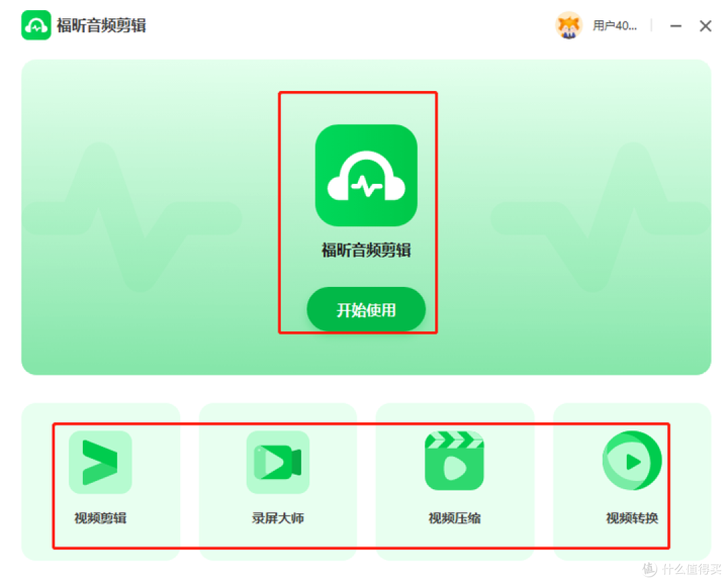
Task: Click 福昕音频剪辑 caption under the large icon
Action: click(x=366, y=250)
